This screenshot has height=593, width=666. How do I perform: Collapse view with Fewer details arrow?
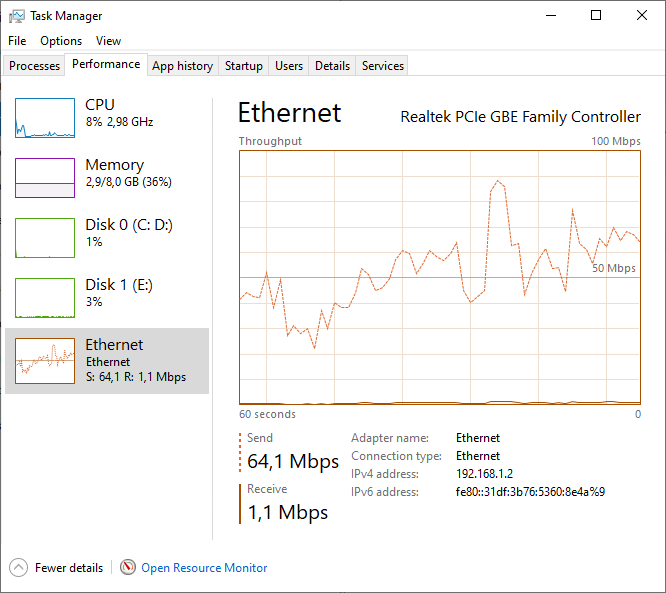(19, 567)
